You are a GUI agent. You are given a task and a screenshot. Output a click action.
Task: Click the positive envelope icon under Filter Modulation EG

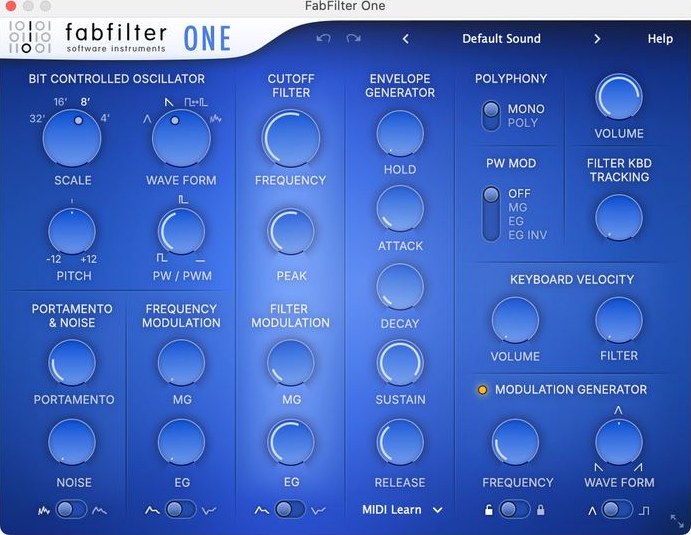pyautogui.click(x=261, y=510)
